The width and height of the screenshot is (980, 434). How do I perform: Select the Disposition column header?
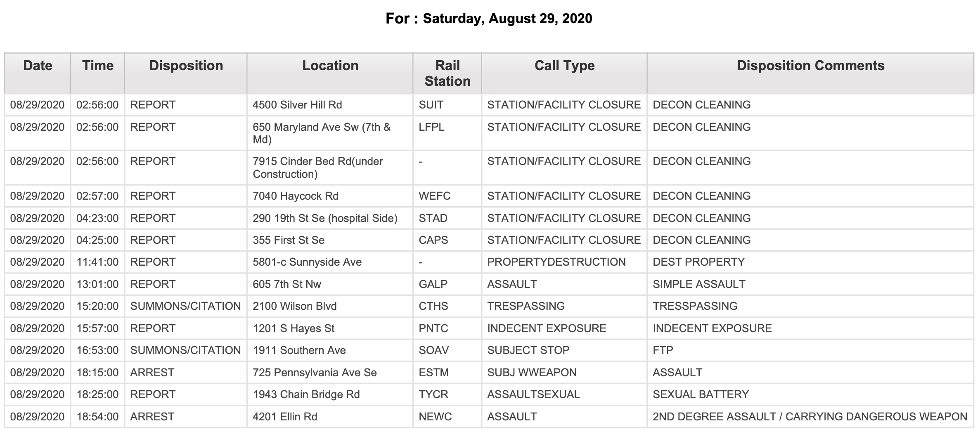(186, 73)
